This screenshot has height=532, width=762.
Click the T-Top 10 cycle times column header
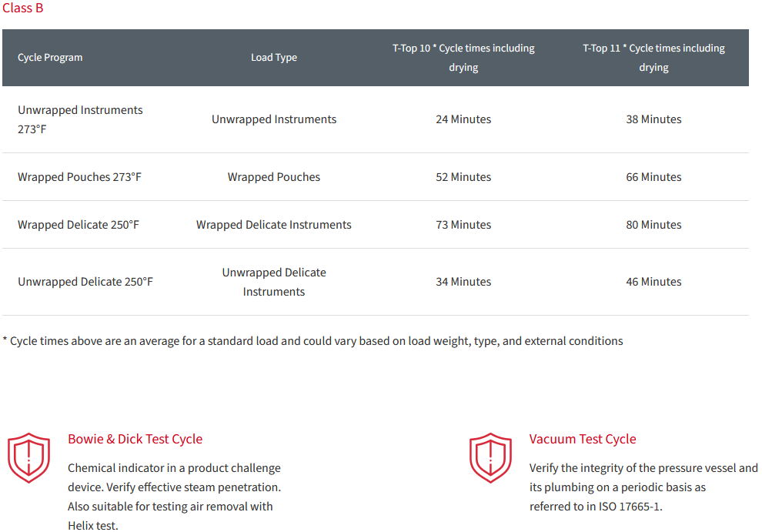(x=463, y=58)
